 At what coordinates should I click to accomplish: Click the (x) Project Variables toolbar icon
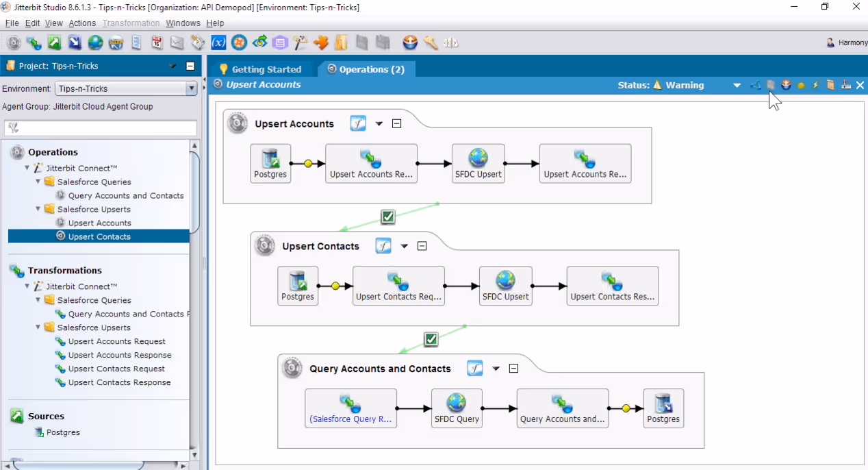(x=218, y=42)
